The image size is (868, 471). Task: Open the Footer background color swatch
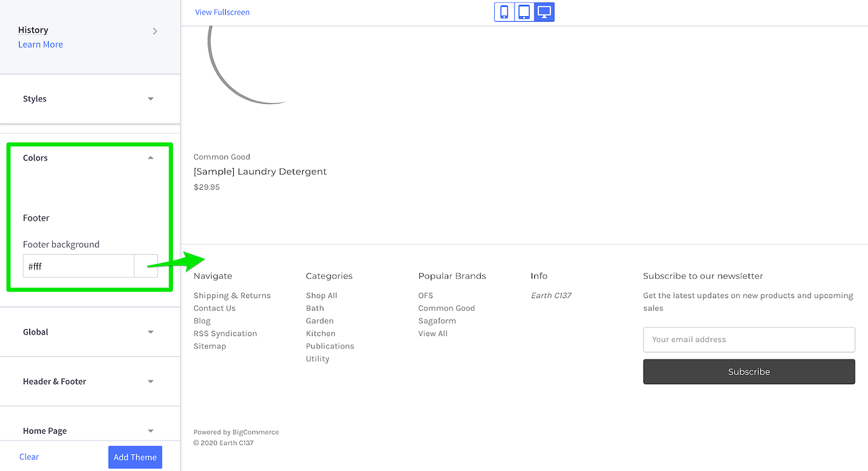point(146,266)
